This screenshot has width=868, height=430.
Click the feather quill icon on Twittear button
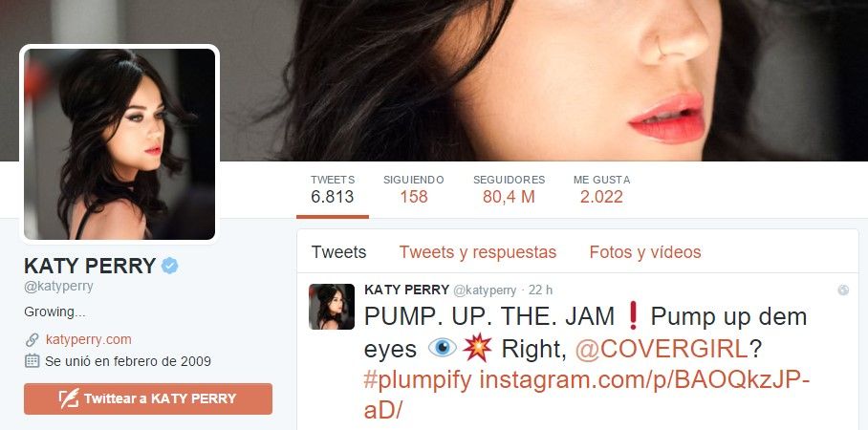[70, 398]
